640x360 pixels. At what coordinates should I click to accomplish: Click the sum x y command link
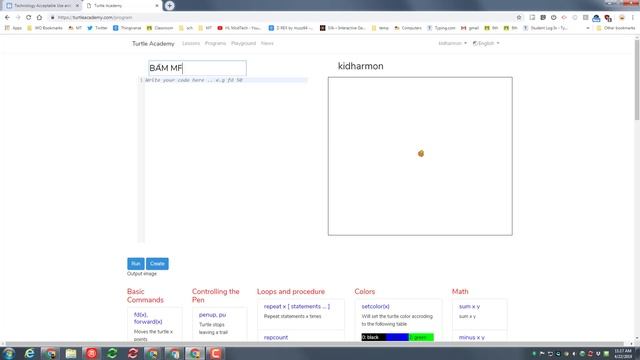click(469, 307)
